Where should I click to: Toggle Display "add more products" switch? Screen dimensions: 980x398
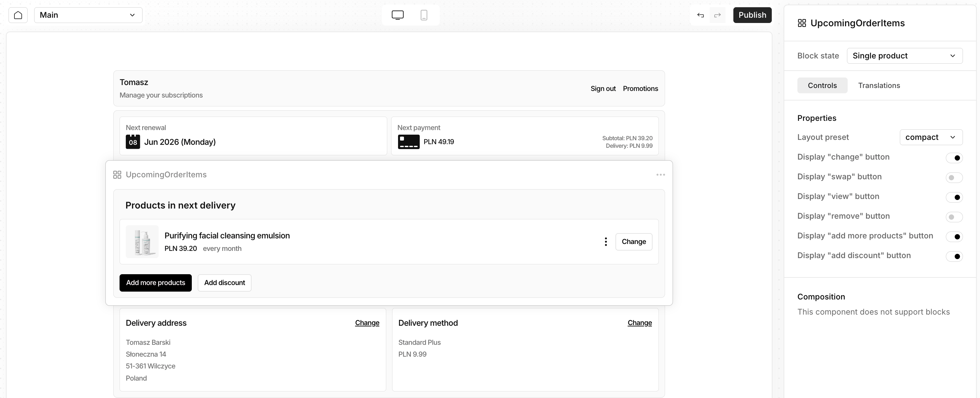954,237
